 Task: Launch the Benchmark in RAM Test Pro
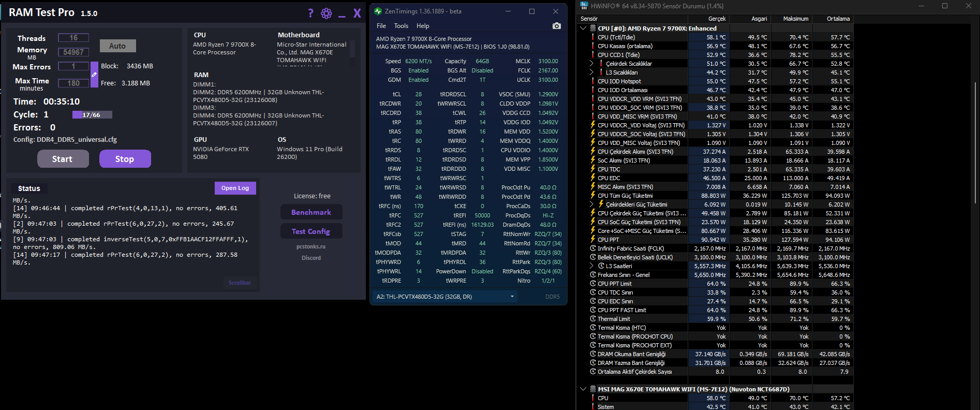pos(311,212)
